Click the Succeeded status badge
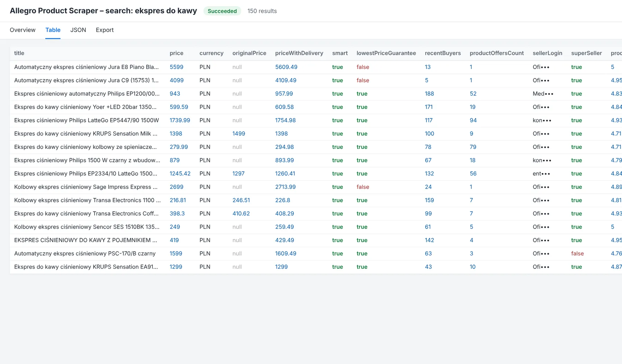This screenshot has width=622, height=364. click(x=222, y=11)
